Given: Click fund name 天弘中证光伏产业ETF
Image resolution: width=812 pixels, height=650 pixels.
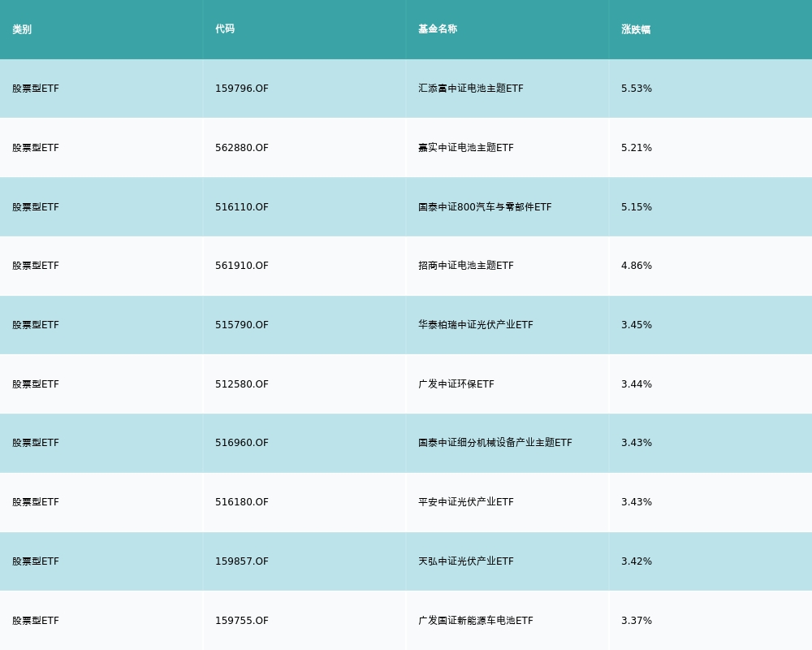Looking at the screenshot, I should [x=466, y=561].
